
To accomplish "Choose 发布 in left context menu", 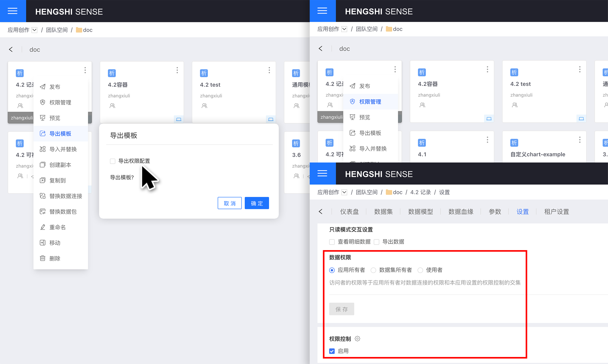I will click(61, 87).
